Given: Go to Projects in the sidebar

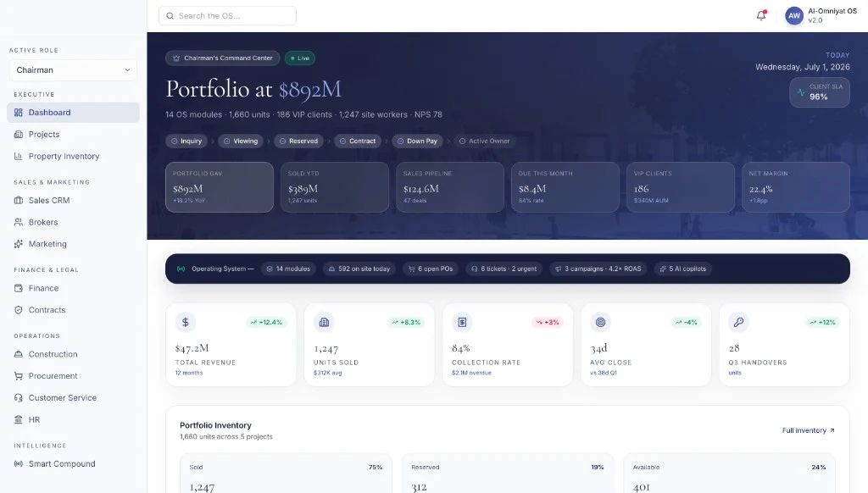Looking at the screenshot, I should tap(73, 135).
